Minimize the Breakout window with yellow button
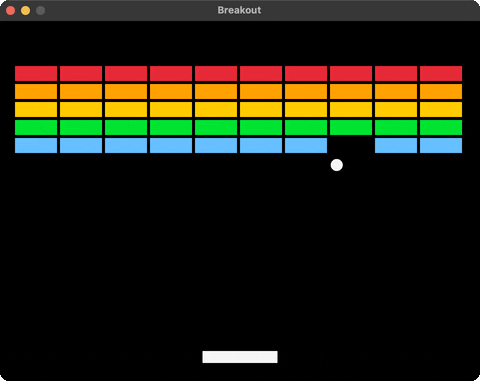The image size is (480, 381). coord(26,11)
